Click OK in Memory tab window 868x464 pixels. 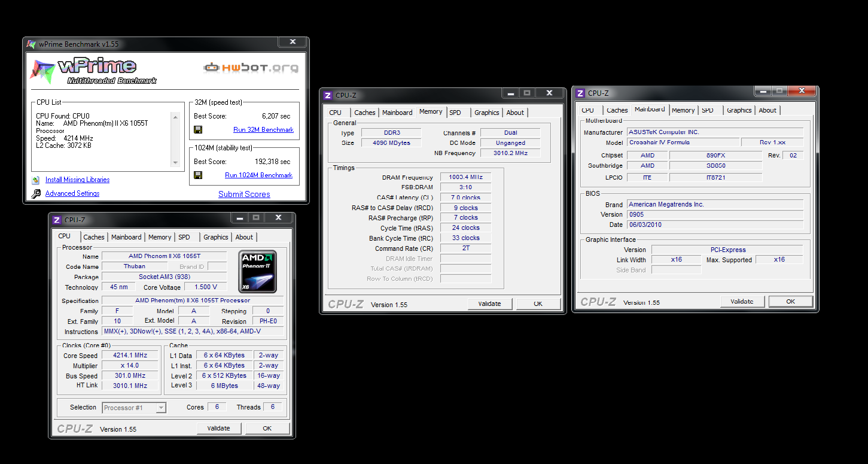tap(538, 304)
